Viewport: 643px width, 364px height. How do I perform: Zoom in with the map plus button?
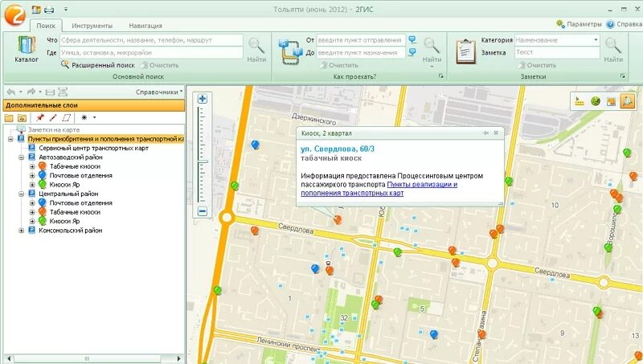203,98
